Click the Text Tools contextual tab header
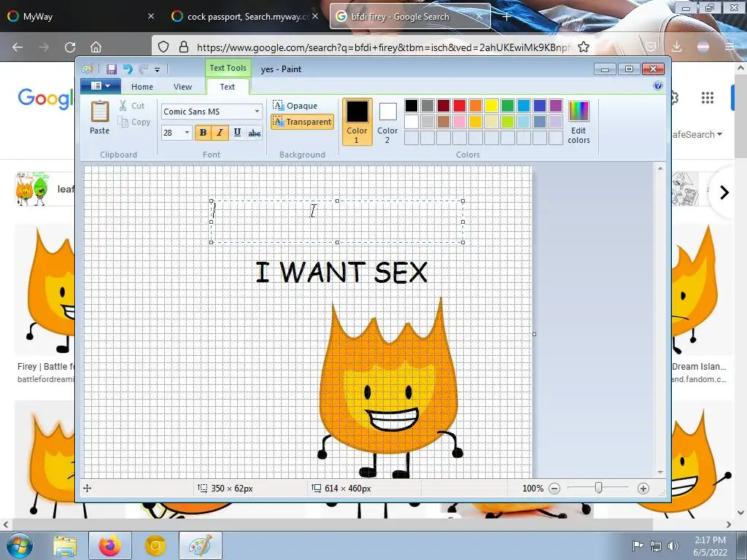The image size is (747, 560). point(228,68)
